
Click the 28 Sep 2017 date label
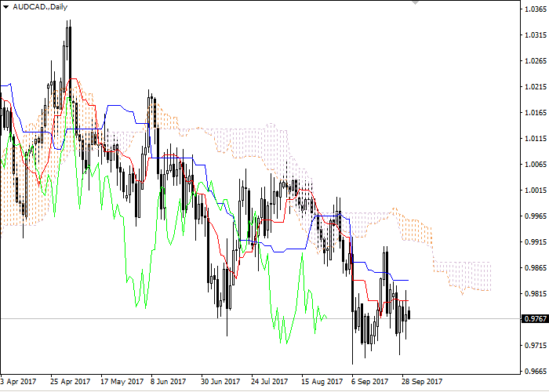pyautogui.click(x=423, y=382)
